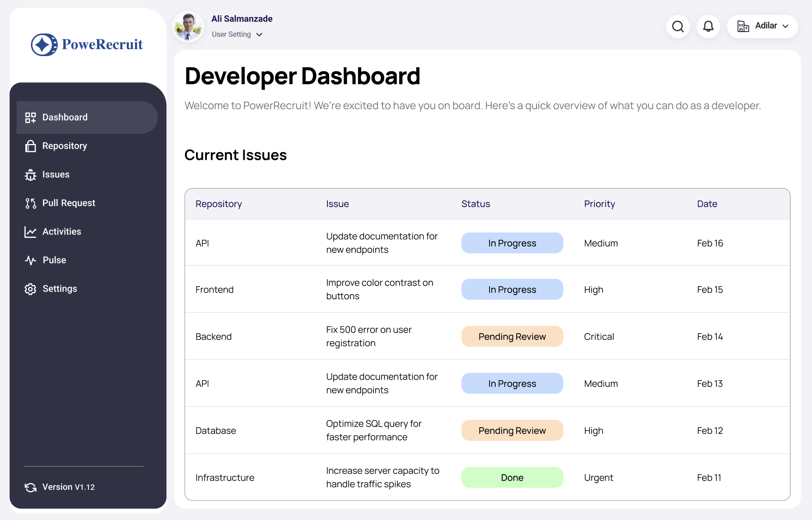This screenshot has height=520, width=812.
Task: Click the User Setting text
Action: pos(231,34)
